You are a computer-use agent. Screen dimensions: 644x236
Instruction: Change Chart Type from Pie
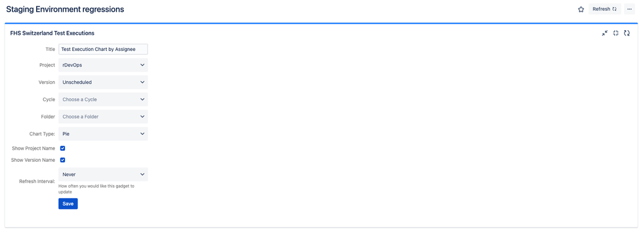[103, 134]
